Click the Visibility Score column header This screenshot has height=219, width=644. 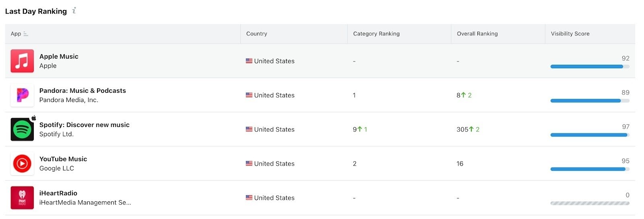[570, 34]
